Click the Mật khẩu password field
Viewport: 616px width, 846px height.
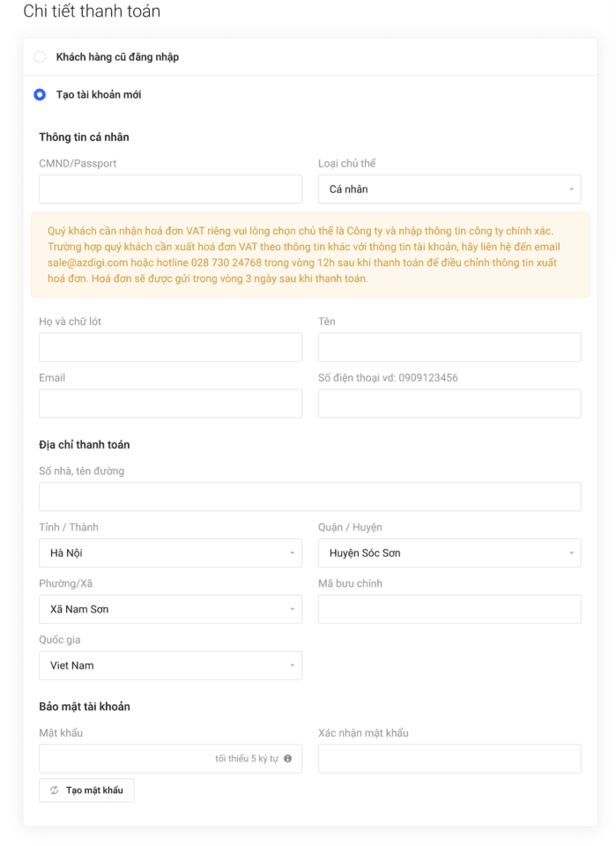point(123,759)
